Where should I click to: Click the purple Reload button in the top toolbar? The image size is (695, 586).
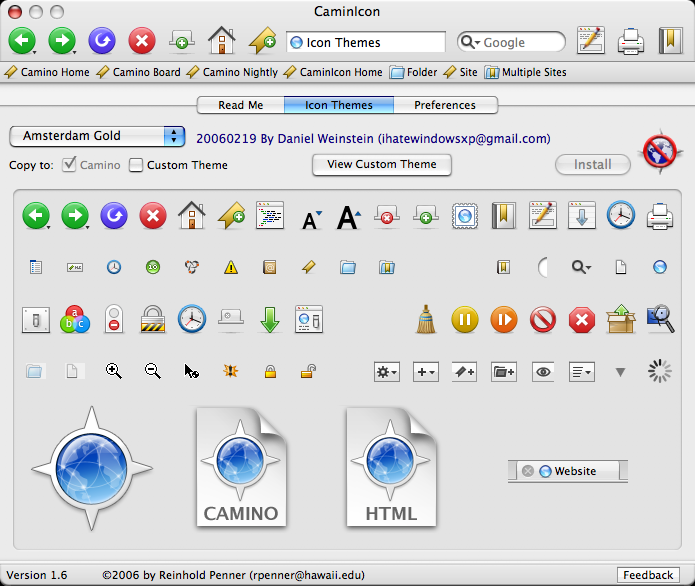102,41
